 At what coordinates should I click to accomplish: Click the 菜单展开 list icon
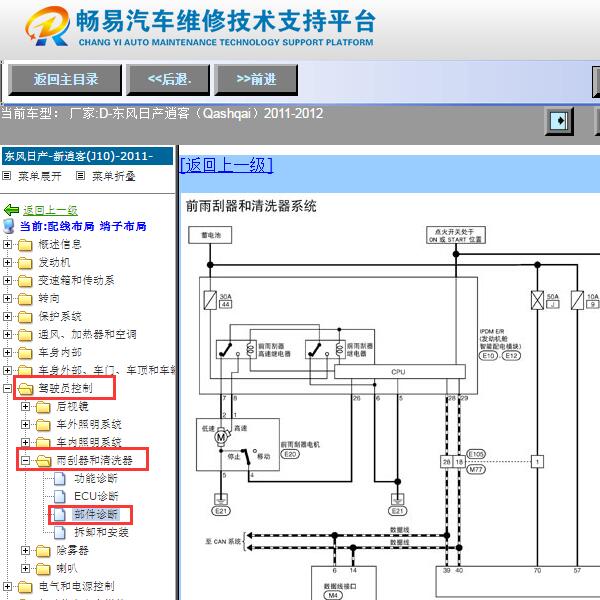click(7, 176)
